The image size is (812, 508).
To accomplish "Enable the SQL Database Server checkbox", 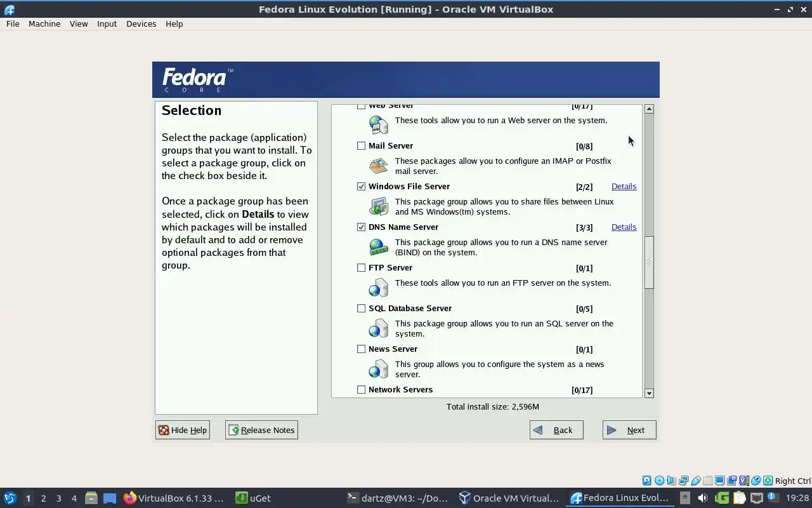I will tap(362, 308).
